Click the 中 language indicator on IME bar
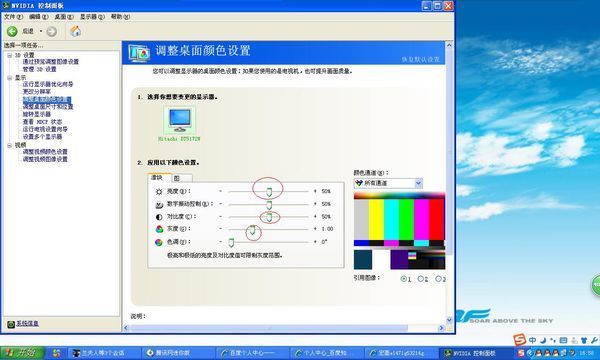This screenshot has width=600, height=360. point(533,340)
